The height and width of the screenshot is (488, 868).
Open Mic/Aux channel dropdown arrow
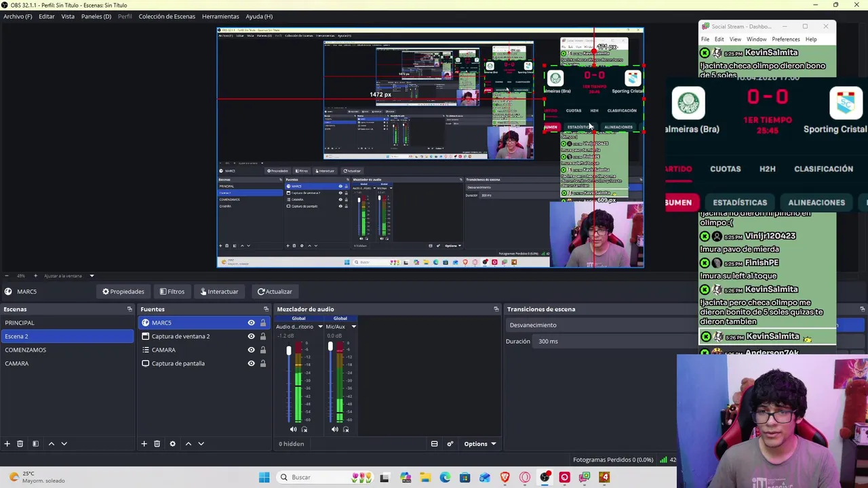point(353,327)
